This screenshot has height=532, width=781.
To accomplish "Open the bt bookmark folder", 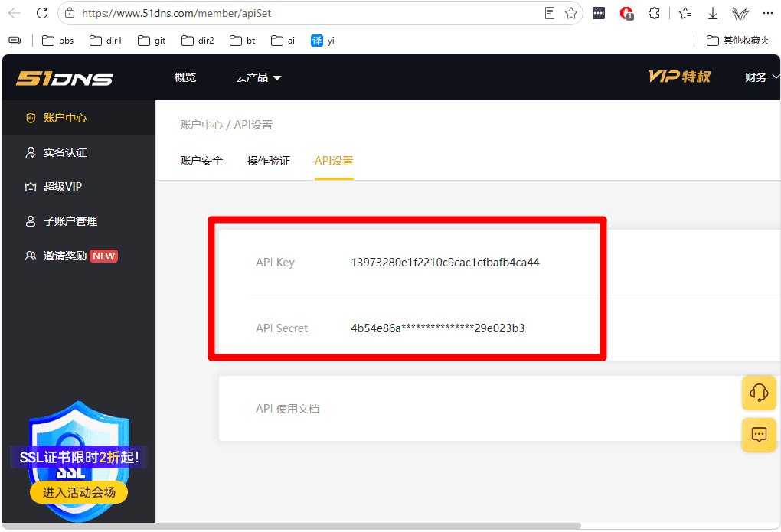I will coord(243,41).
